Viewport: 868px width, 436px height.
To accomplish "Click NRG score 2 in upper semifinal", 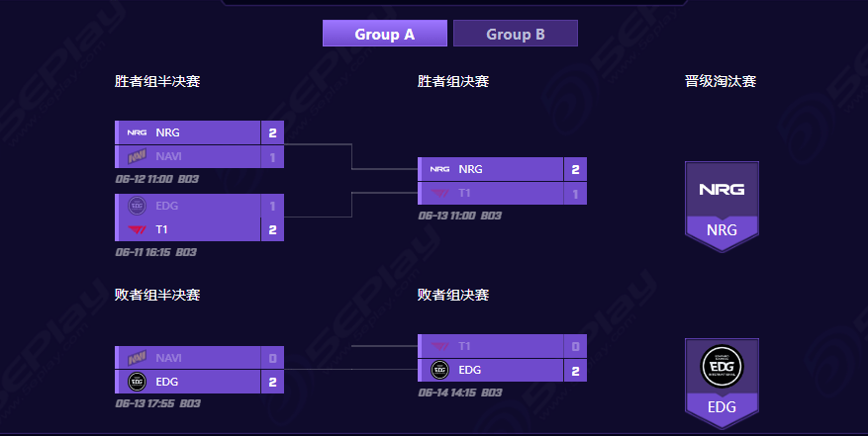I will (x=272, y=132).
